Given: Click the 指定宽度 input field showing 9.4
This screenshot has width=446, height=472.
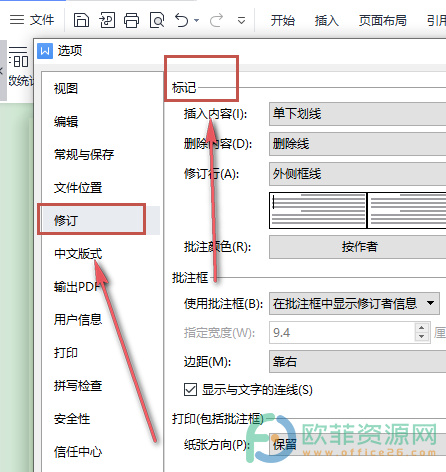Looking at the screenshot, I should coord(342,333).
